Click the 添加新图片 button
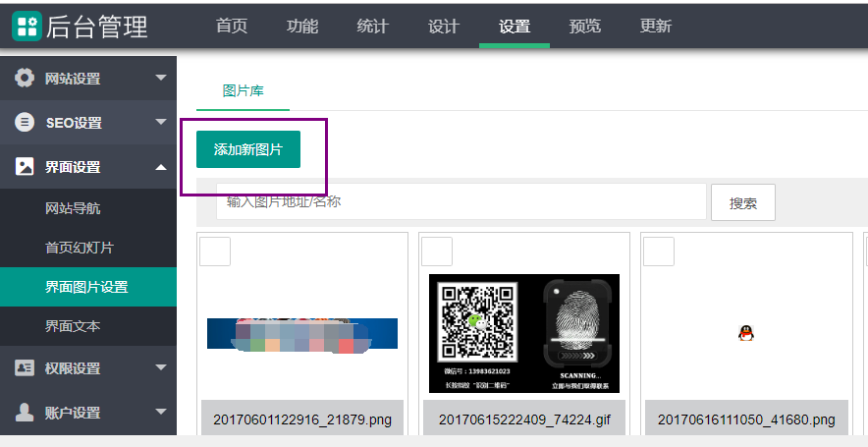The height and width of the screenshot is (447, 868). 248,149
